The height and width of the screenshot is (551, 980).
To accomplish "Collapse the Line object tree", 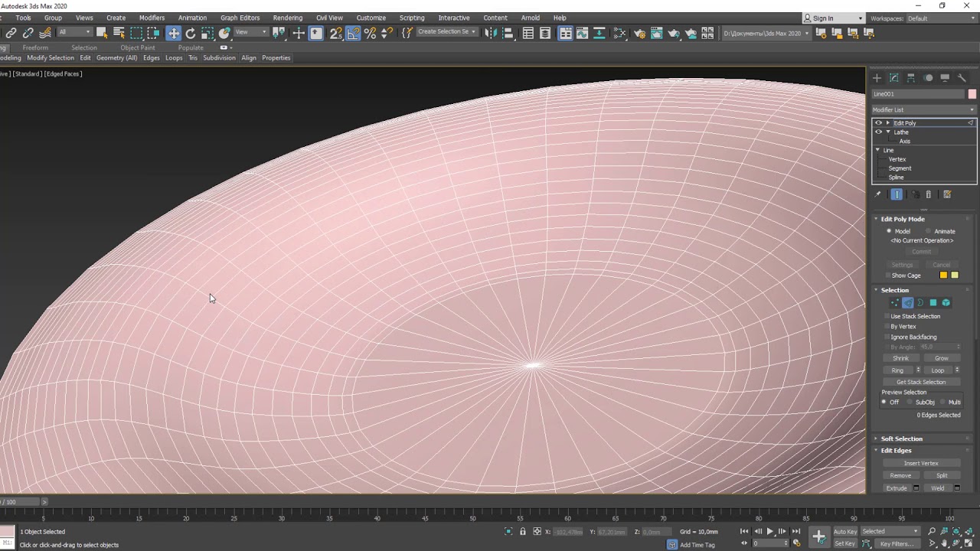I will coord(878,150).
